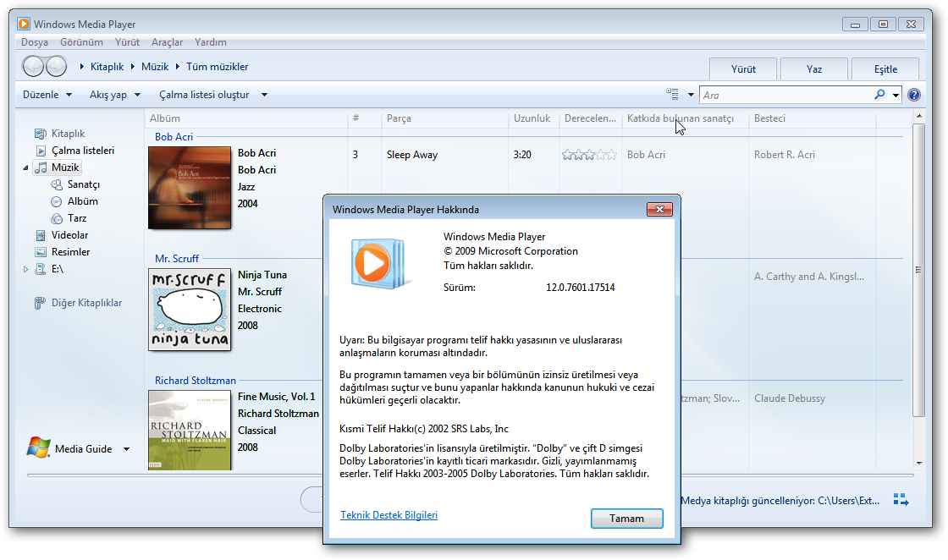Click the Müzik music note icon
The height and width of the screenshot is (560, 948).
point(41,167)
